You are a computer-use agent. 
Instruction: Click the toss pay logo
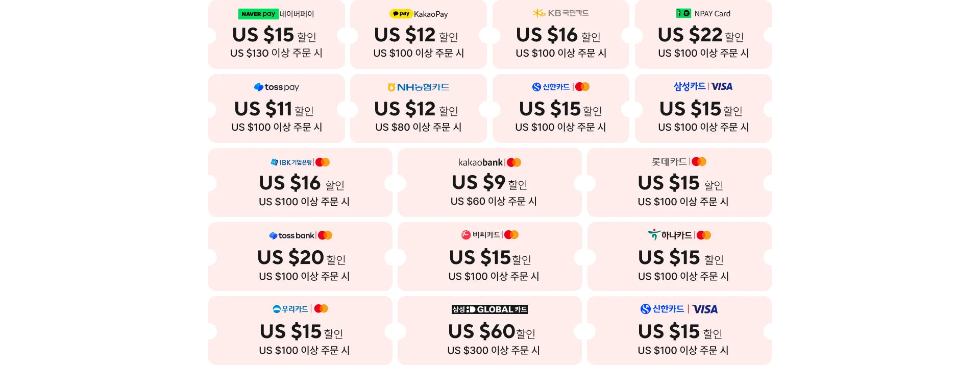277,87
